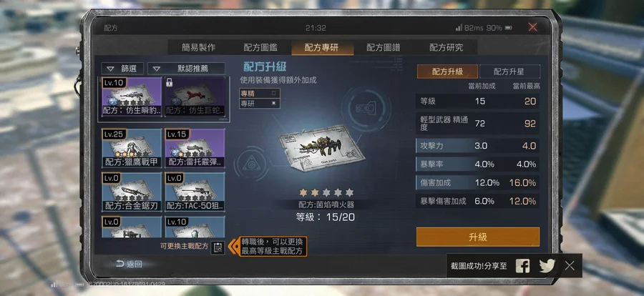
Task: Click the circular triangle emblem left of blueprint
Action: coord(250,164)
